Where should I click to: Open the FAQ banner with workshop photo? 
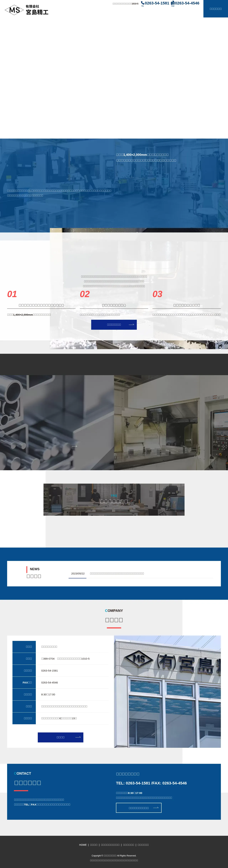click(114, 499)
